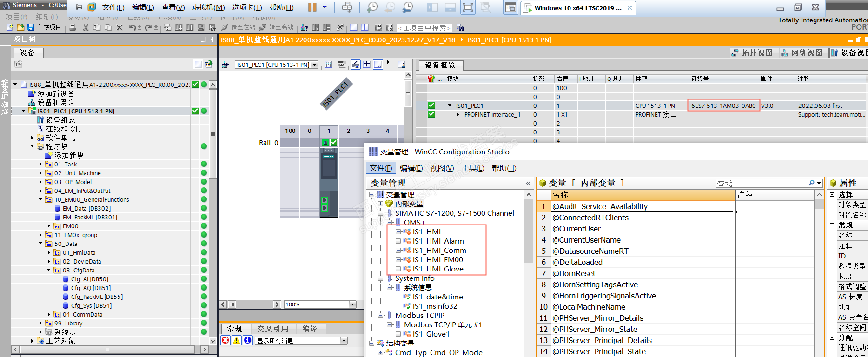Click the VMware manage snapshots icon

[408, 7]
